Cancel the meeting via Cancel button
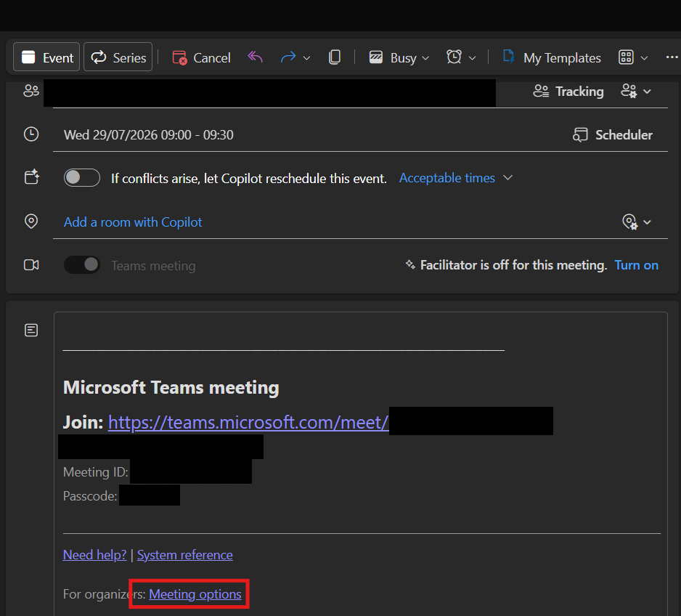 201,57
